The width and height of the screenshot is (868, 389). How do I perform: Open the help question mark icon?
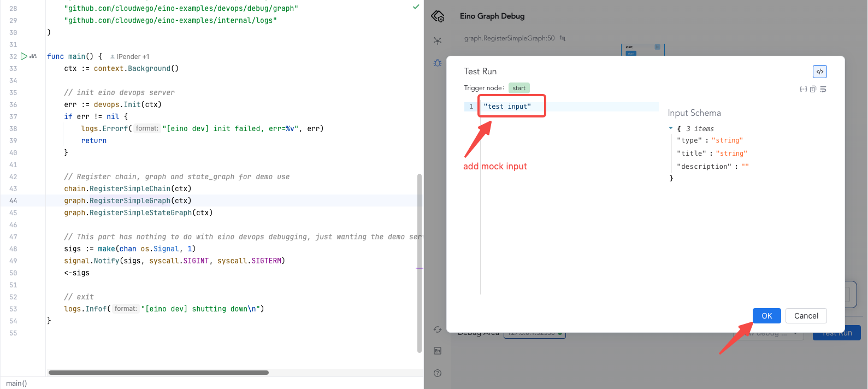(438, 373)
